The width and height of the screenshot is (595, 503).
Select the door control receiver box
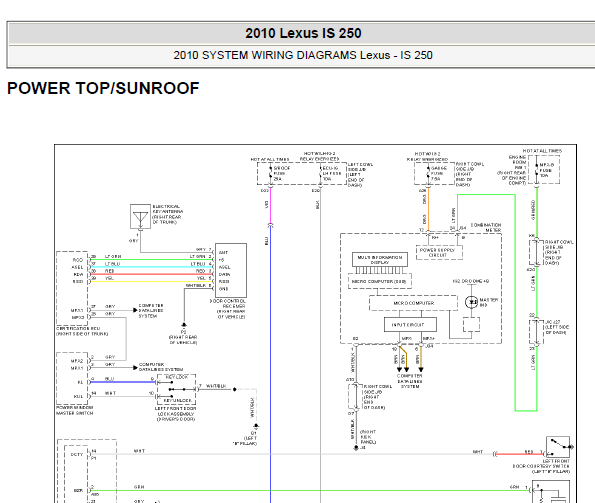click(x=231, y=270)
